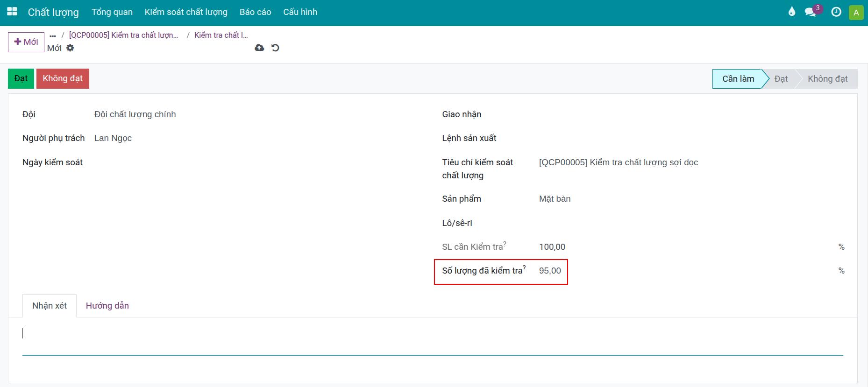
Task: Open the apps grid home menu
Action: pos(12,12)
